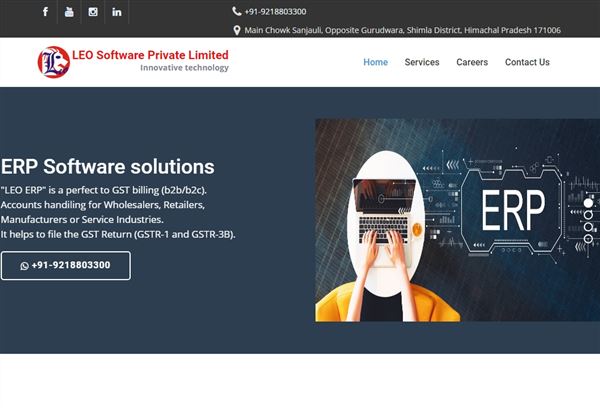
Task: Go to the Home menu item
Action: tap(375, 62)
